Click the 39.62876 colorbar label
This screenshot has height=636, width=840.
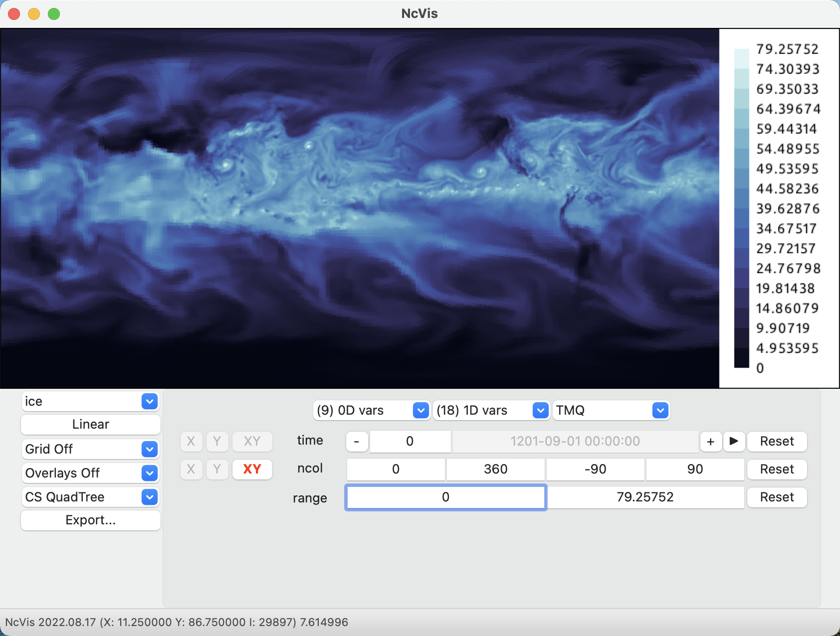tap(788, 208)
